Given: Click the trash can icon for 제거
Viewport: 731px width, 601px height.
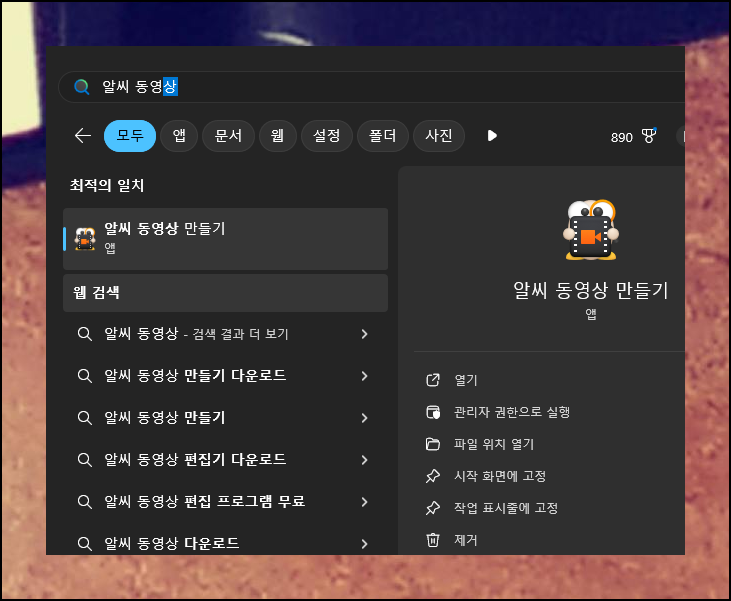Looking at the screenshot, I should point(433,540).
